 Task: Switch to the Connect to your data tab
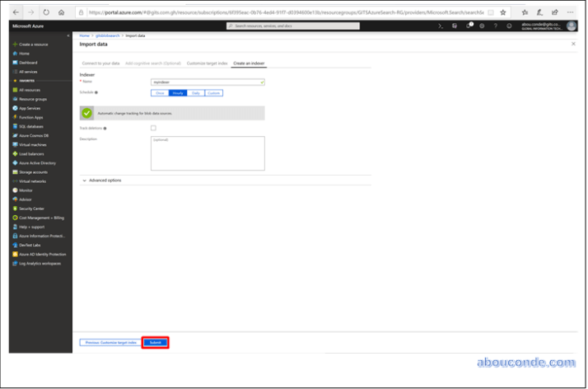(100, 63)
